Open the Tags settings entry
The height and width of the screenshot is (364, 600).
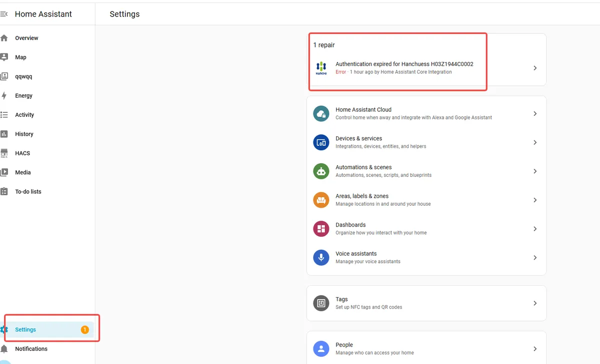pyautogui.click(x=426, y=303)
